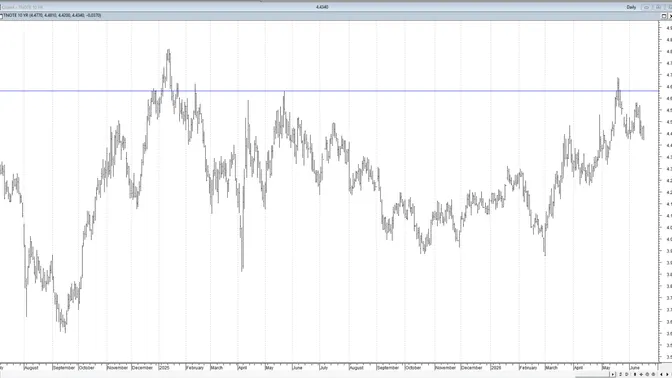Click the left-pointing arrow at bottom right corner
The image size is (672, 378).
pos(661,374)
